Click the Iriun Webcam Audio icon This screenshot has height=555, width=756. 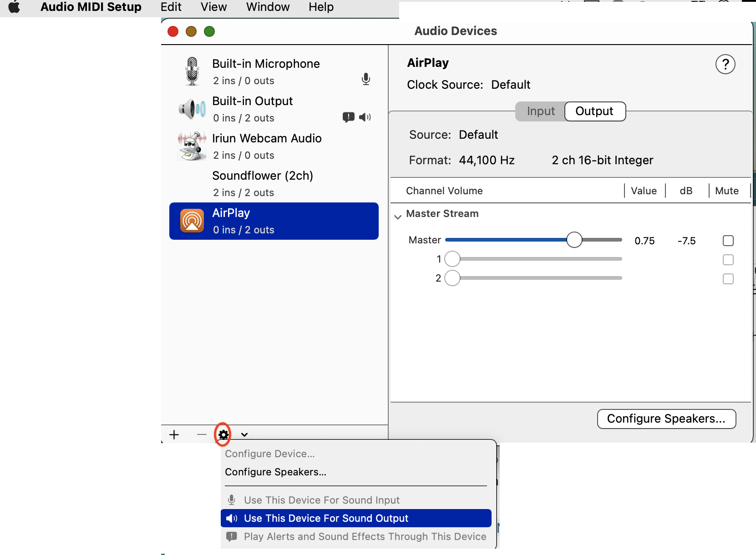[192, 146]
